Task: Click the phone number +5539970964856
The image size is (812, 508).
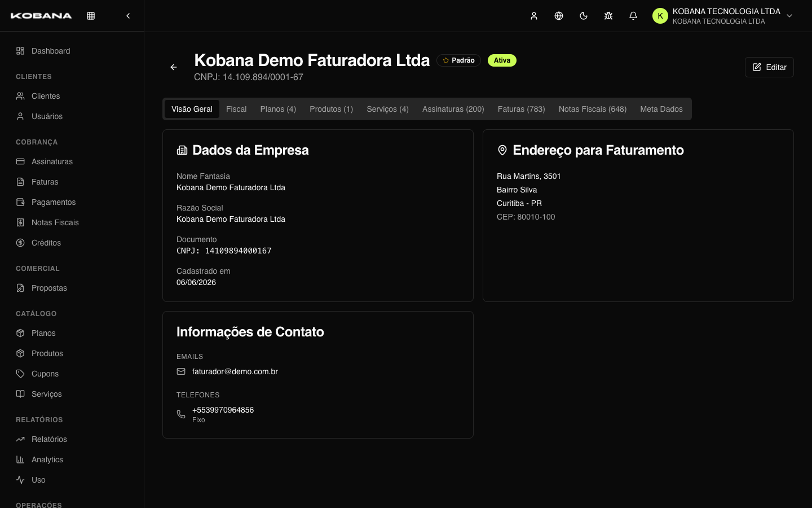Action: (x=223, y=410)
